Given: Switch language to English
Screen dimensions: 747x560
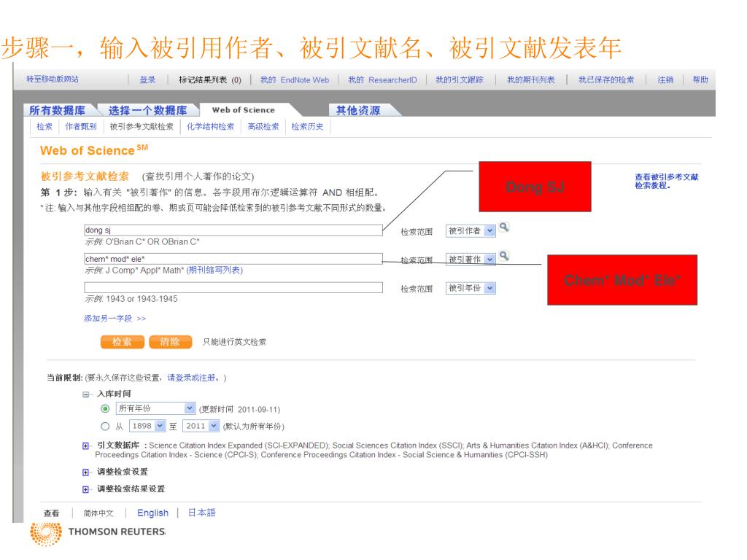Looking at the screenshot, I should tap(153, 513).
